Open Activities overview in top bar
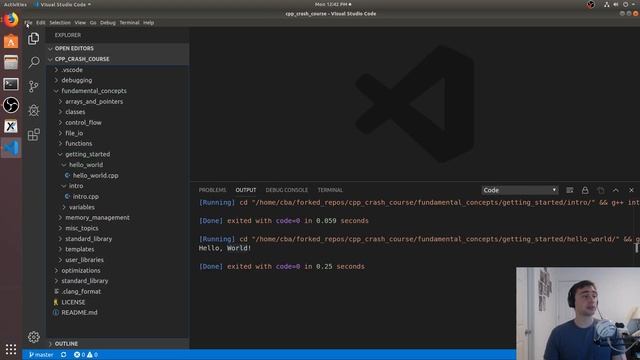This screenshot has width=640, height=360. point(15,4)
